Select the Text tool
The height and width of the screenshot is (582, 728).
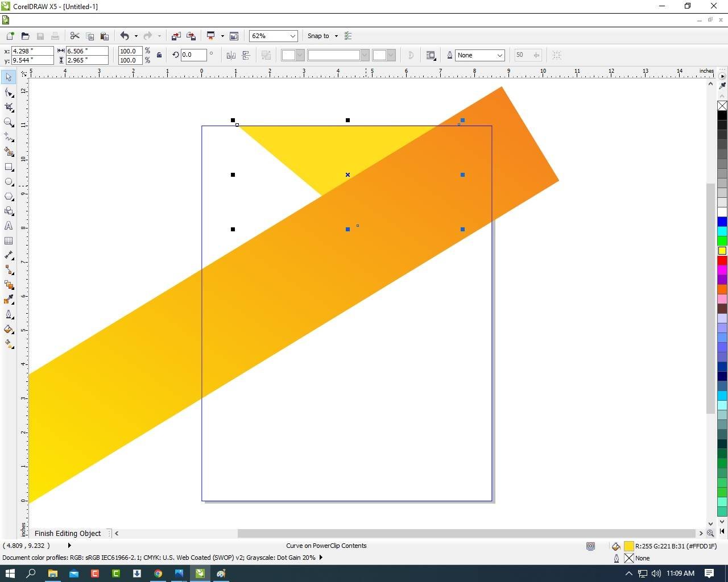9,226
